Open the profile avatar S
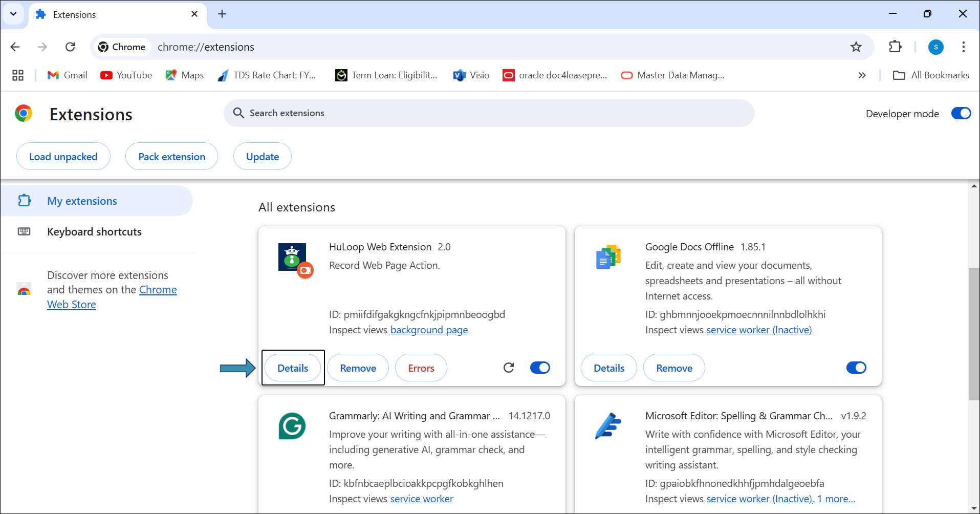The height and width of the screenshot is (514, 980). (x=936, y=47)
